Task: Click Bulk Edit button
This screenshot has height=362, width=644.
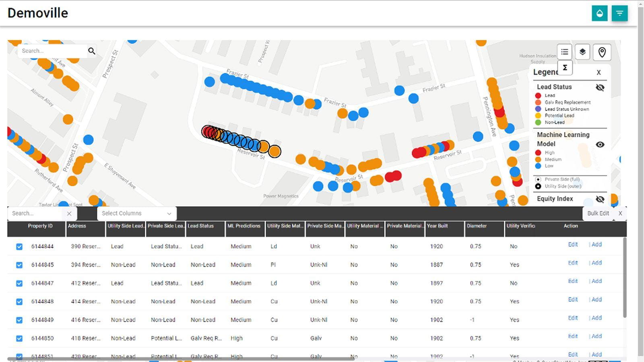Action: click(x=598, y=214)
